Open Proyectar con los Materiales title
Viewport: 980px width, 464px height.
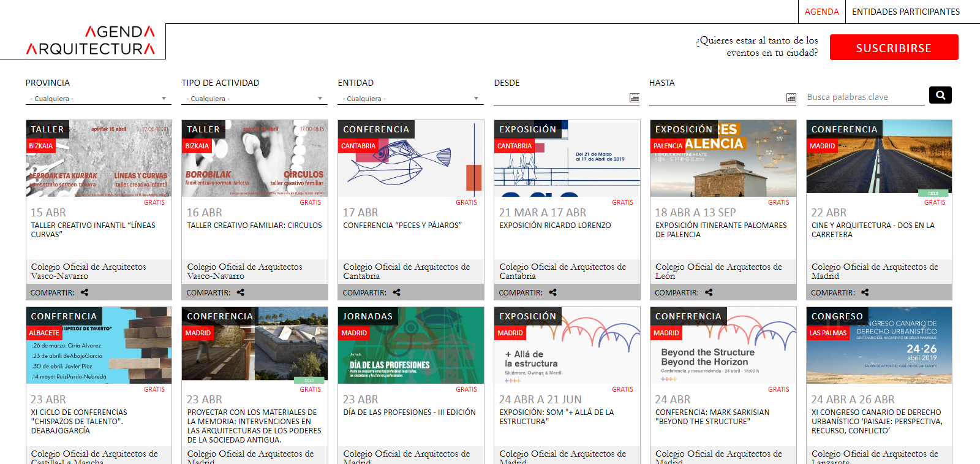(254, 426)
